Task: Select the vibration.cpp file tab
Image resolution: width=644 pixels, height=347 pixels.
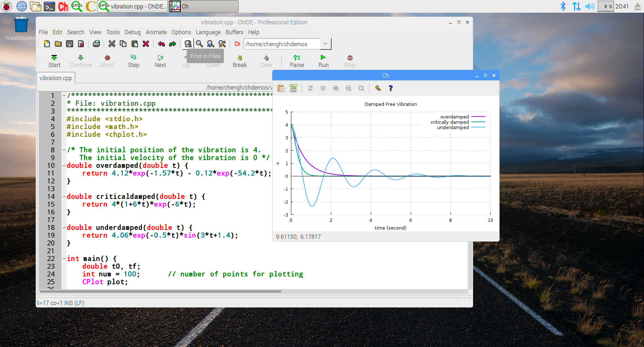Action: click(x=56, y=78)
